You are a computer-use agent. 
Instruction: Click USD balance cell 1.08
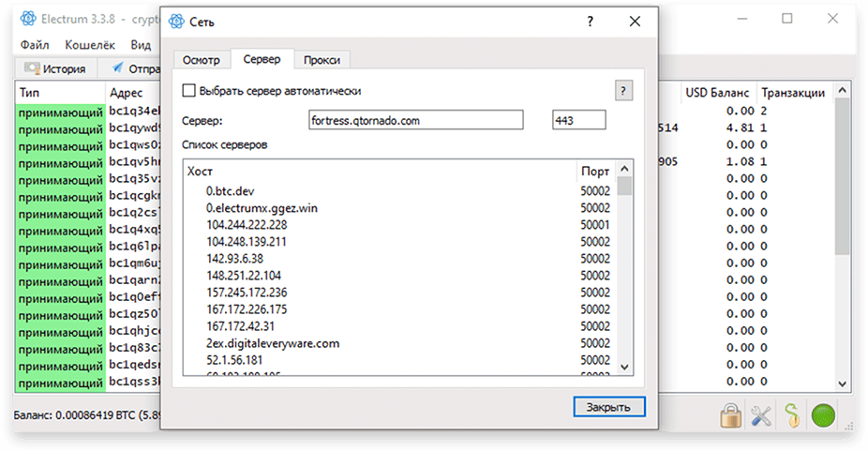coord(741,161)
